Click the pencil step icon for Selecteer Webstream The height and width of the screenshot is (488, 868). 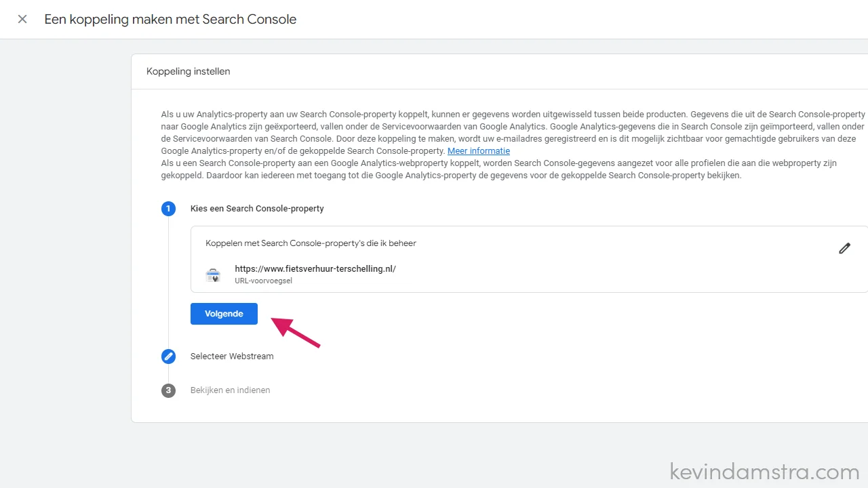click(x=168, y=356)
